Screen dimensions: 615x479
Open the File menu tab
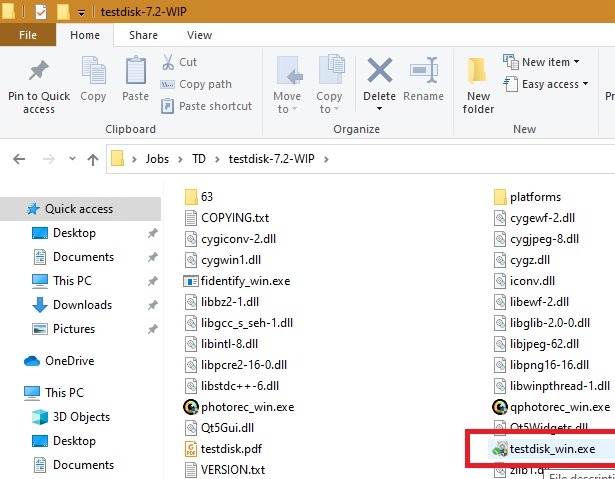(x=28, y=35)
